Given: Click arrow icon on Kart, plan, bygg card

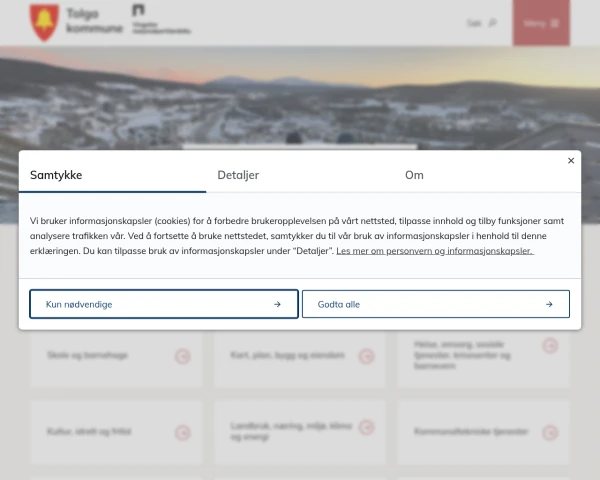Looking at the screenshot, I should (x=367, y=356).
